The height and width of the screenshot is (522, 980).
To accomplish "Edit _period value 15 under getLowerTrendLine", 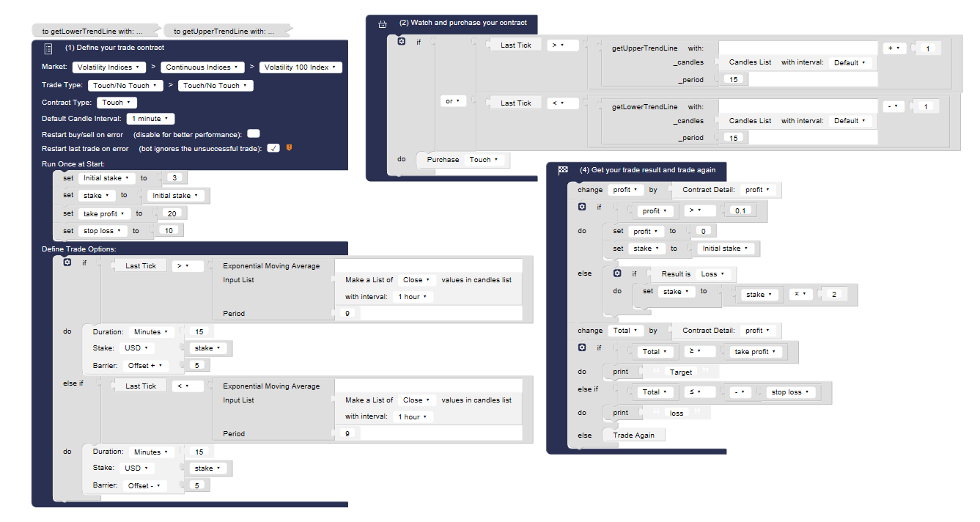I will 734,138.
